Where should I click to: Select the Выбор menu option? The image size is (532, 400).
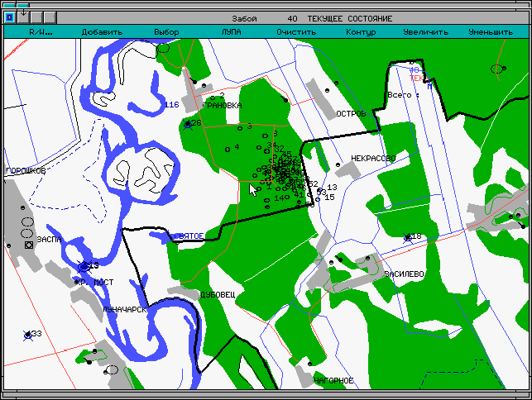166,32
